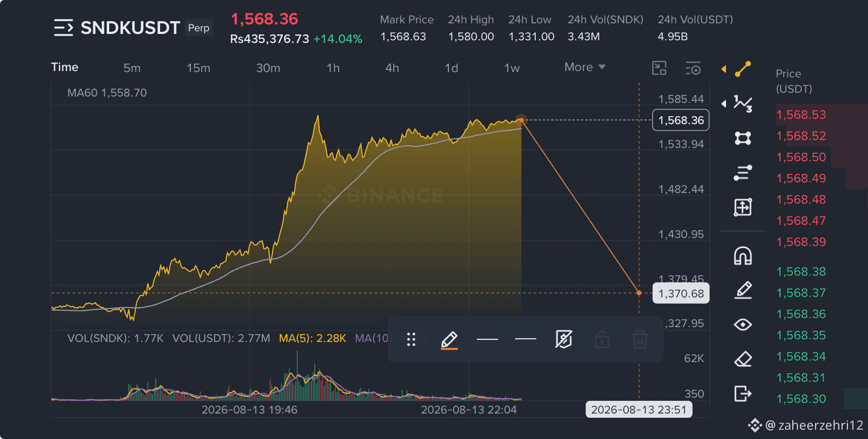
Task: Click the 1,568.36 current price label
Action: coord(681,120)
